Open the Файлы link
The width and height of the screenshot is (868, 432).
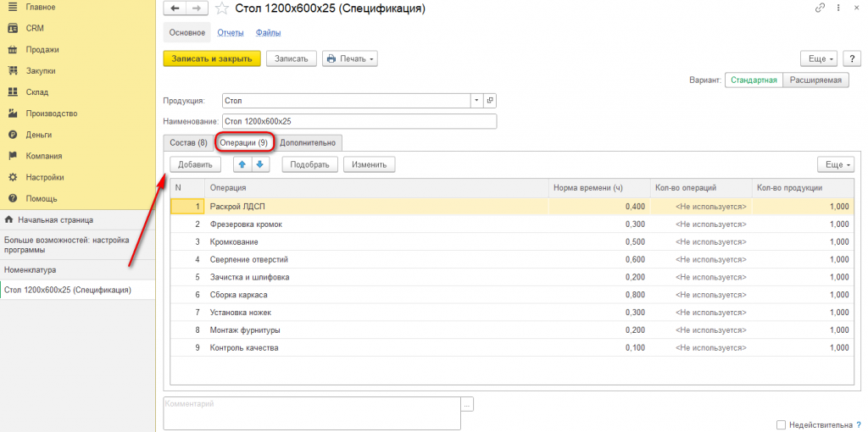click(268, 33)
